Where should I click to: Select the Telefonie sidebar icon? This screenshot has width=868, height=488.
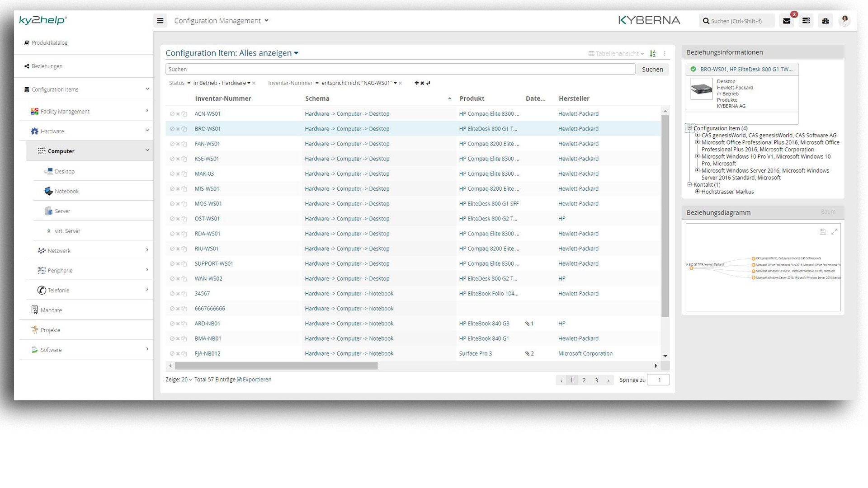[x=42, y=290]
